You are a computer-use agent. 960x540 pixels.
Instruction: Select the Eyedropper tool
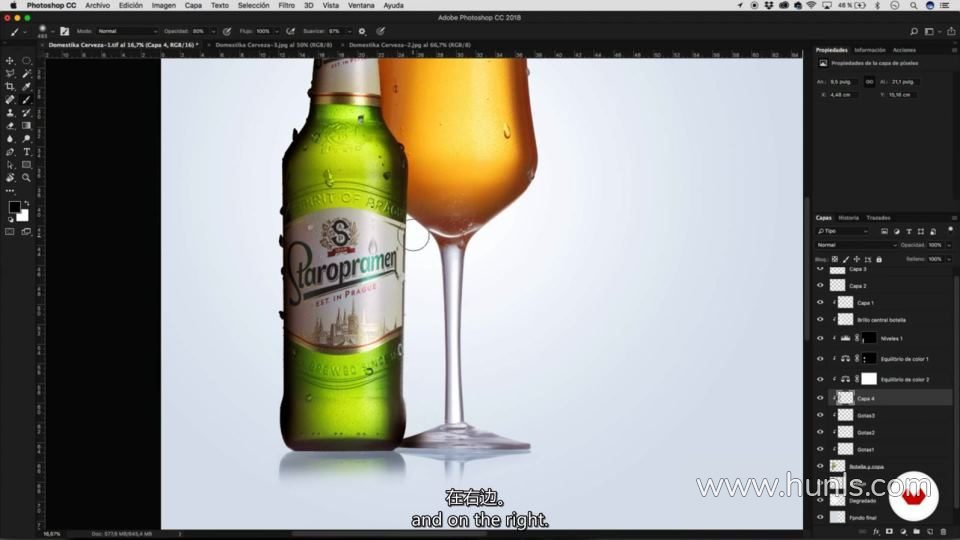pos(26,86)
